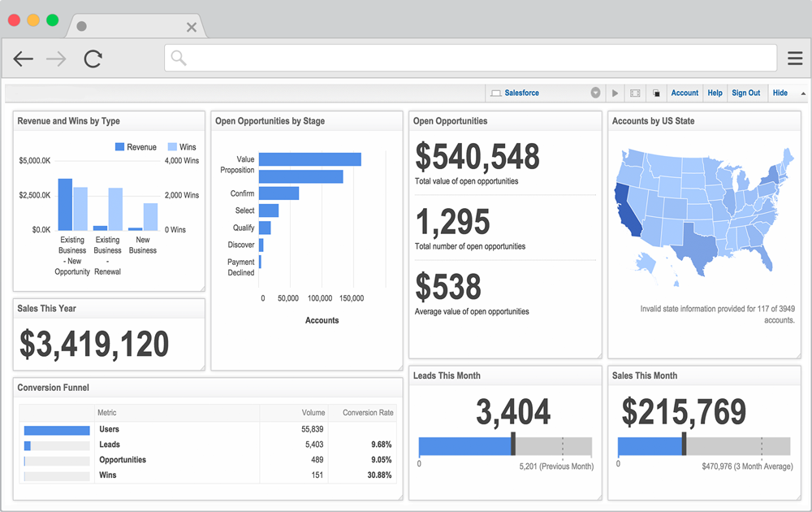Open the Account link

click(685, 93)
